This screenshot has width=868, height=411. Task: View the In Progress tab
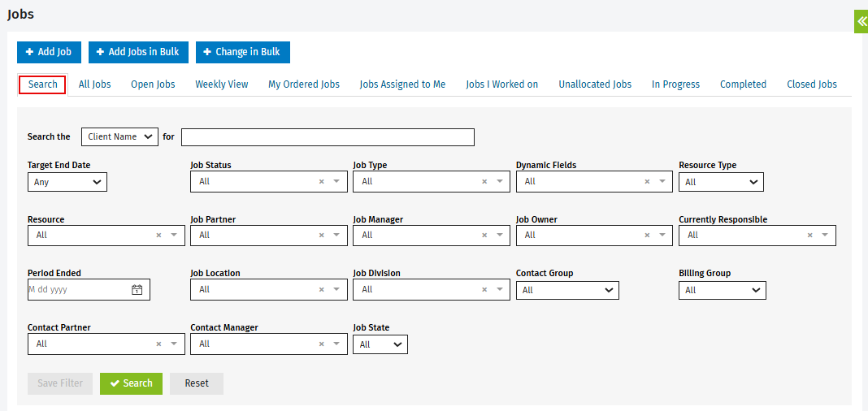pyautogui.click(x=676, y=84)
